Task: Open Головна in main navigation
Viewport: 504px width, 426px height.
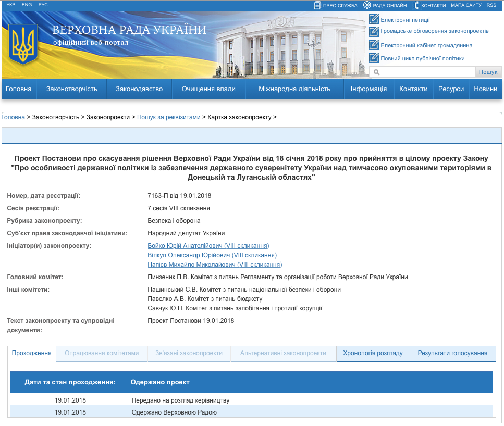Action: pos(19,89)
